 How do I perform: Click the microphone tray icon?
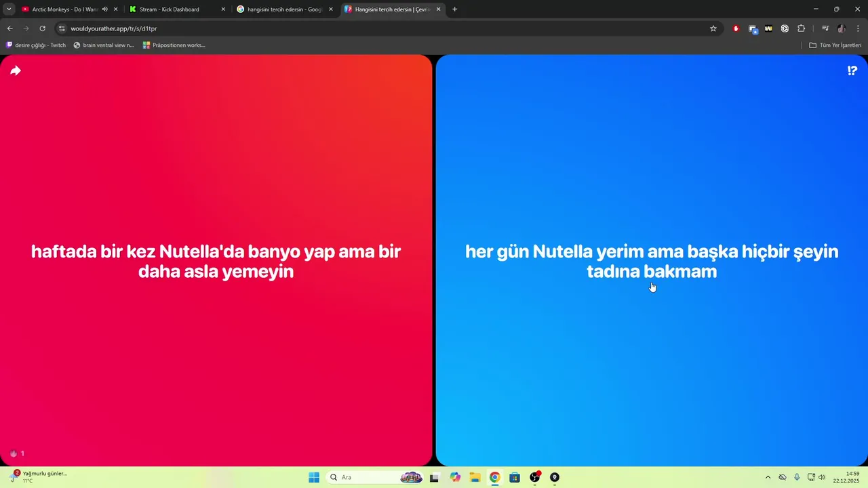pos(797,477)
